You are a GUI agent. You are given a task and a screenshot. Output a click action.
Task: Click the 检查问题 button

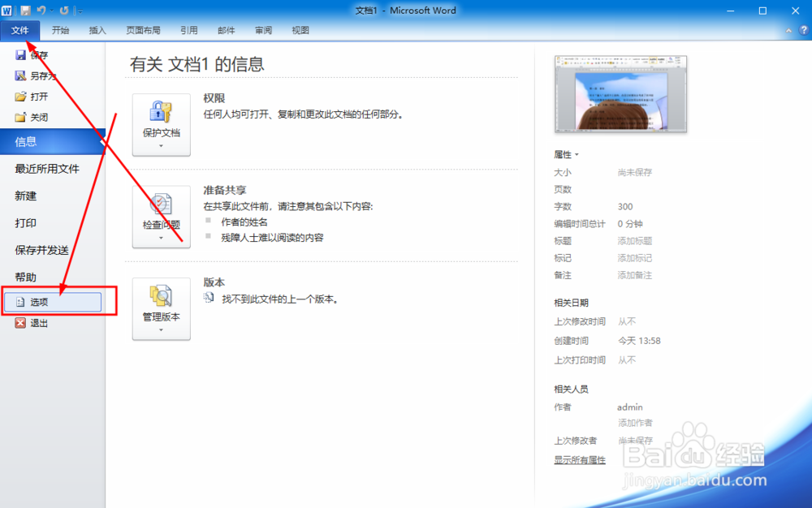click(x=161, y=217)
